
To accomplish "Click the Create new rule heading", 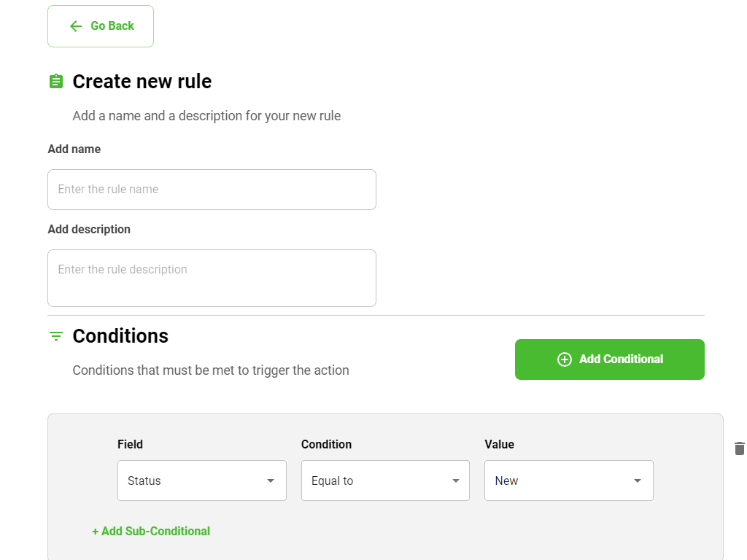I will click(x=142, y=81).
